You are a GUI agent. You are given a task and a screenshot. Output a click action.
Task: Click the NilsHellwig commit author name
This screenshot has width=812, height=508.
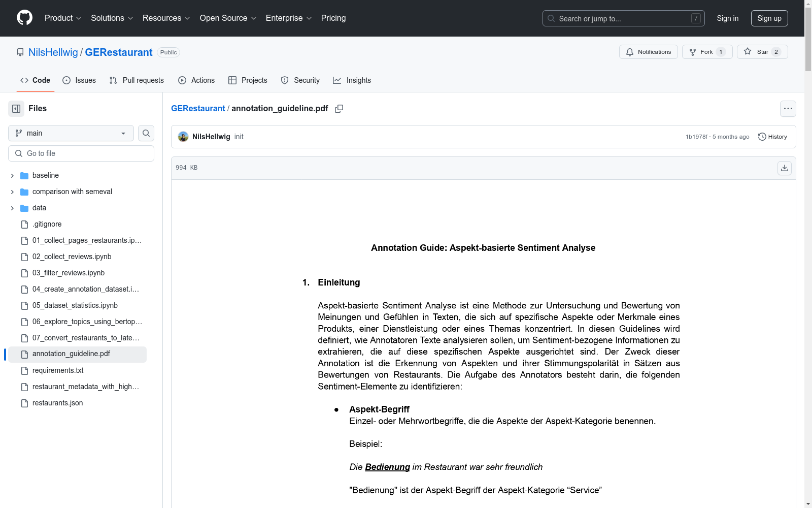pos(211,137)
